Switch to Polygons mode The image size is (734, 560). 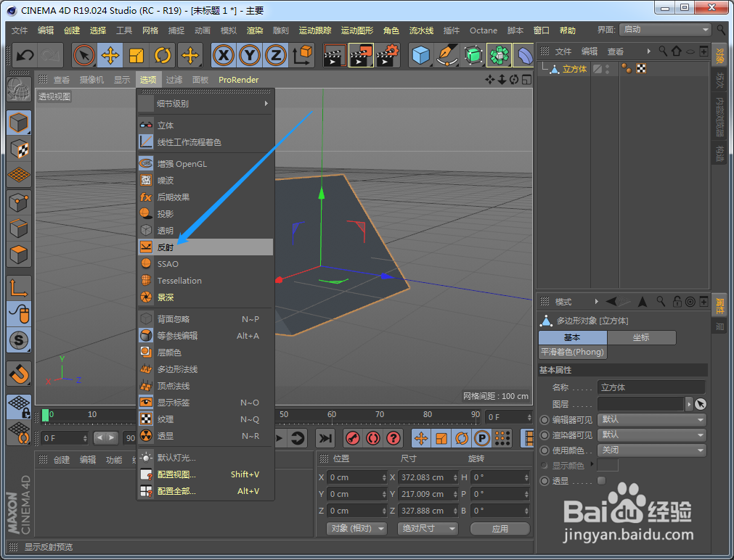click(19, 255)
